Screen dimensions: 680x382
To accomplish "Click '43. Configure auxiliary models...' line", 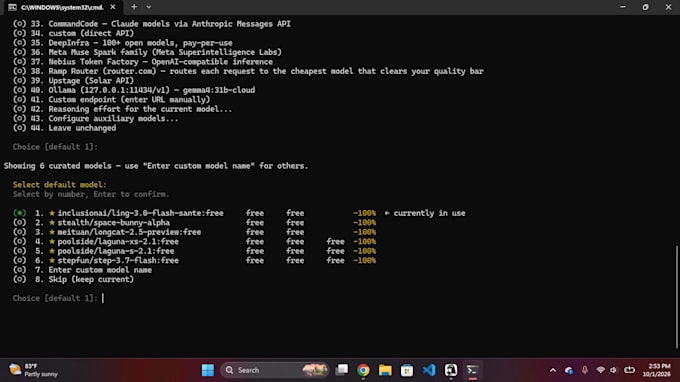I will point(95,119).
